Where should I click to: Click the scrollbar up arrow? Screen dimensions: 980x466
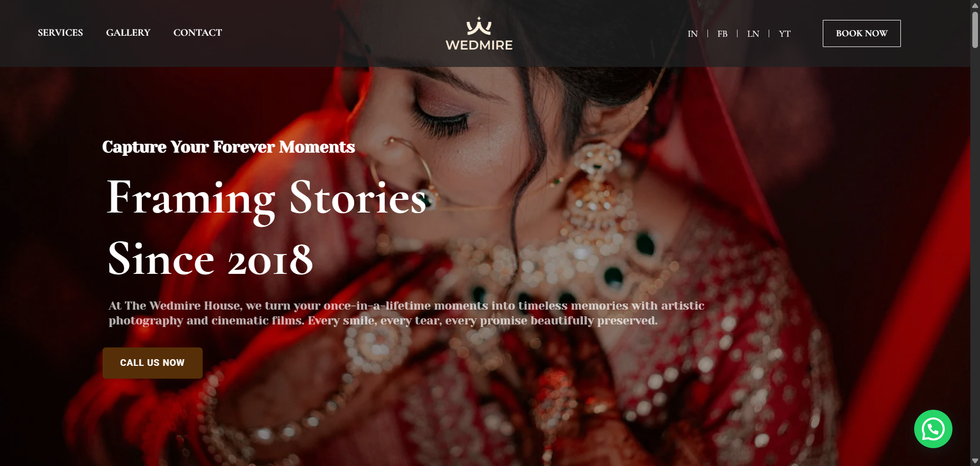click(975, 5)
